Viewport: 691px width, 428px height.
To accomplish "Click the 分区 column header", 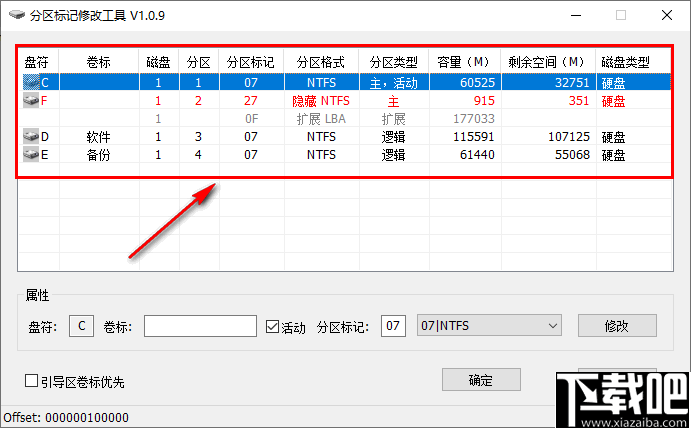I will pyautogui.click(x=199, y=62).
